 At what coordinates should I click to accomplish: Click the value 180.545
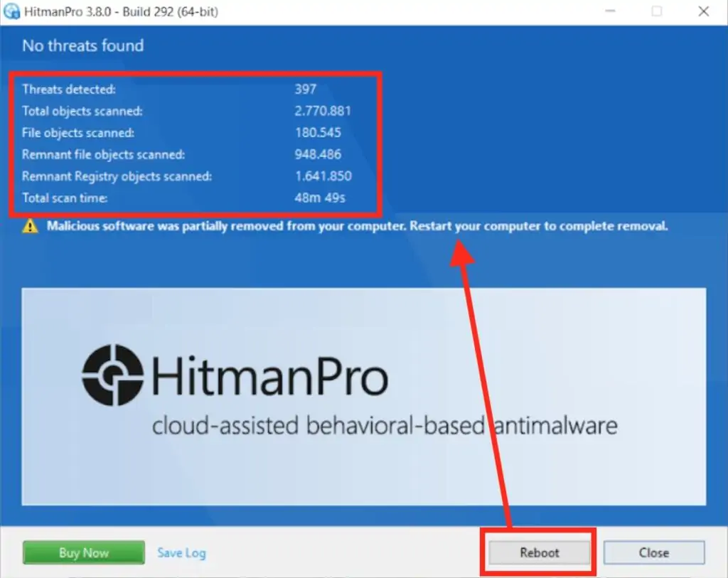point(318,133)
